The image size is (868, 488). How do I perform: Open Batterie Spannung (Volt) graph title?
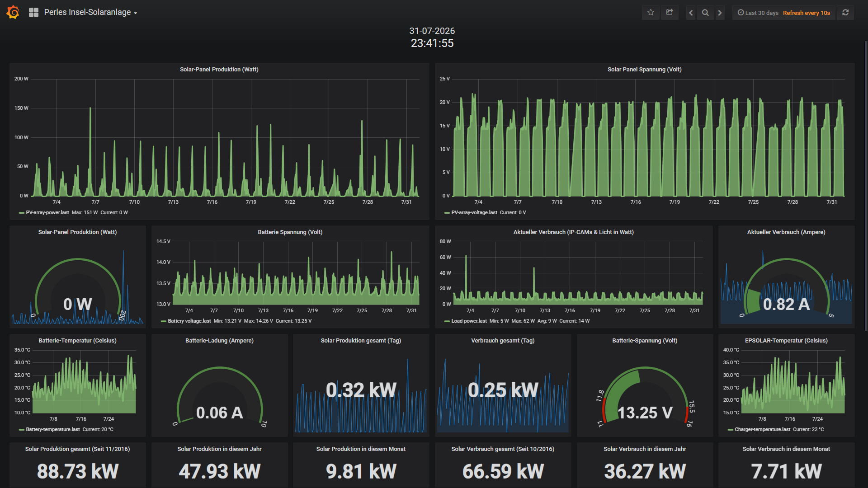[290, 232]
